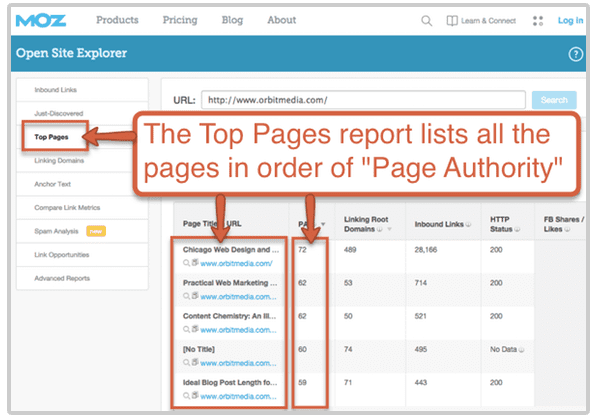Click the inbound links value 443
Viewport: 595px width, 418px height.
coord(421,382)
